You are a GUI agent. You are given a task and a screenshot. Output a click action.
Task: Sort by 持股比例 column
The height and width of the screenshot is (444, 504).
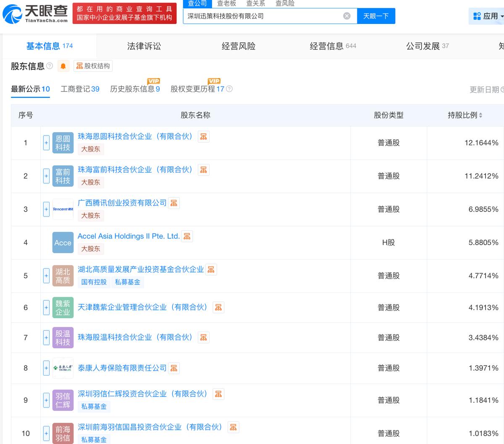point(465,115)
